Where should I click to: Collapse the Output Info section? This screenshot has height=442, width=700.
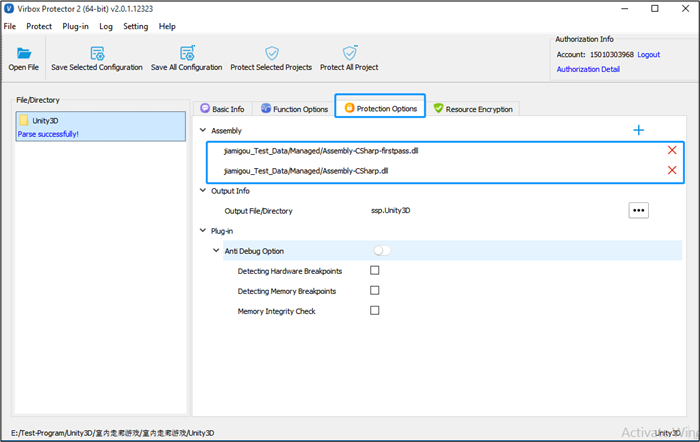click(x=203, y=190)
